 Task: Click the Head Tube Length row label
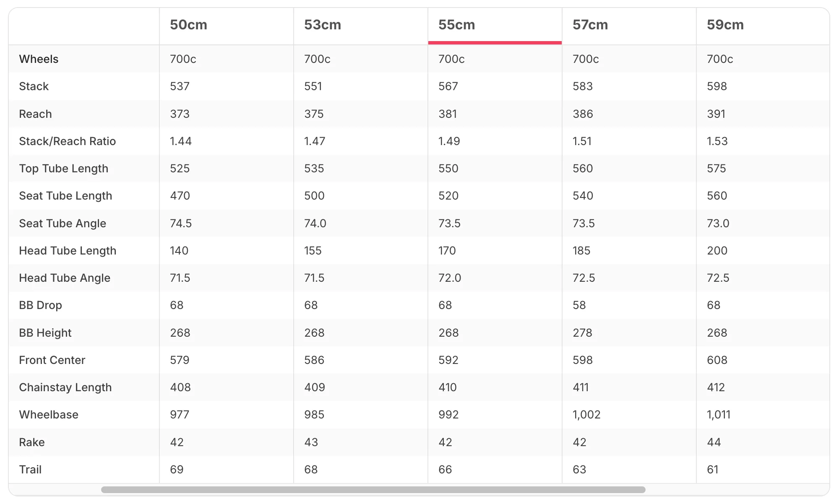(x=68, y=251)
